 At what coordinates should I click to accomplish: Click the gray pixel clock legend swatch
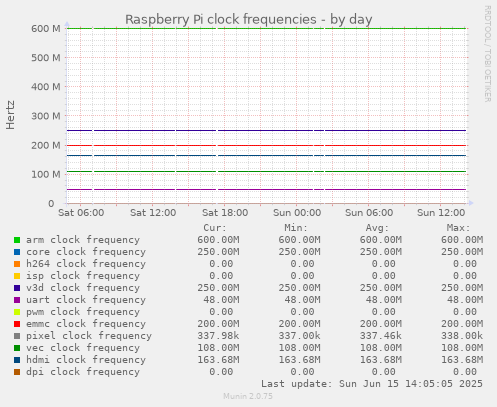[17, 336]
